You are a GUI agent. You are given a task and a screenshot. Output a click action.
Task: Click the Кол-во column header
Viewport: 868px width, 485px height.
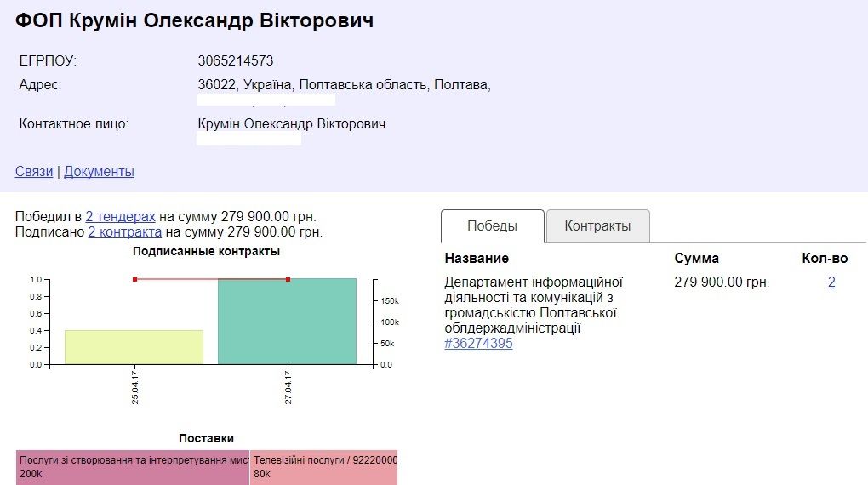pos(825,259)
